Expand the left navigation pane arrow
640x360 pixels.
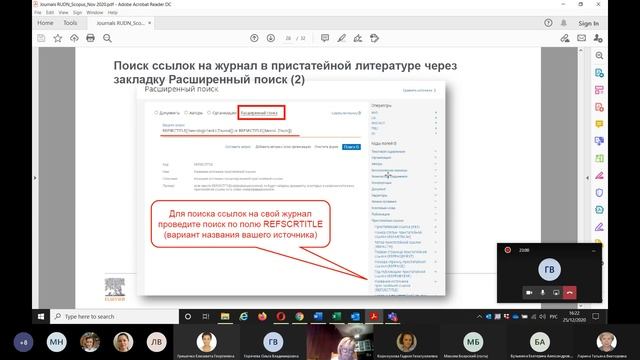35,178
